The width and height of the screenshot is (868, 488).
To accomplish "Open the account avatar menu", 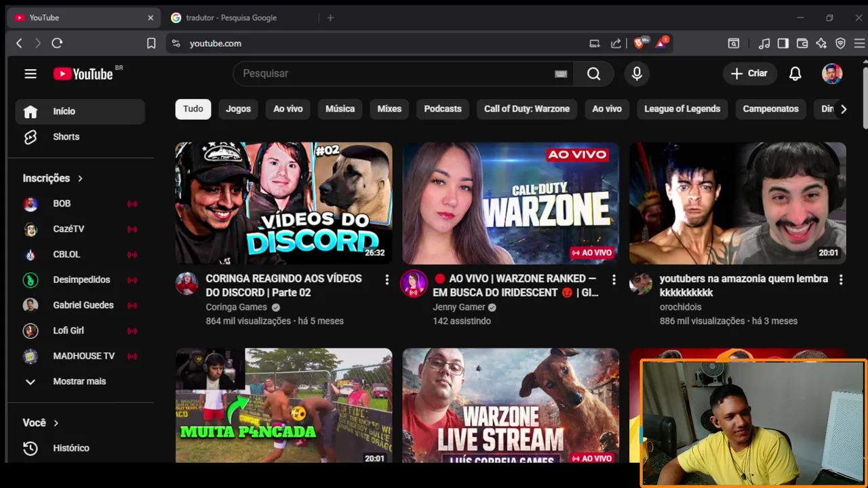I will coord(832,73).
